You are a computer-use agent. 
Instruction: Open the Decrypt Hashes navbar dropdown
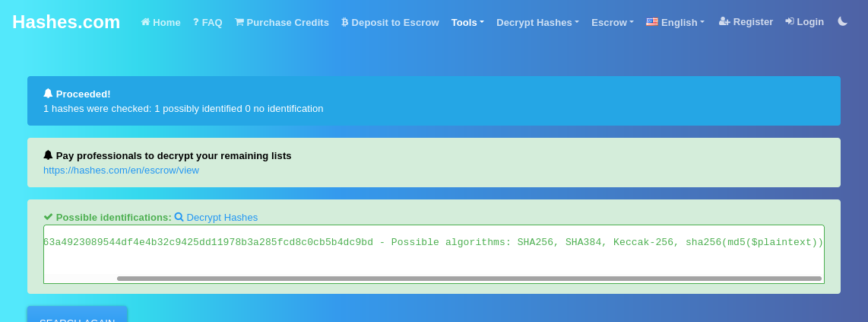click(x=537, y=22)
